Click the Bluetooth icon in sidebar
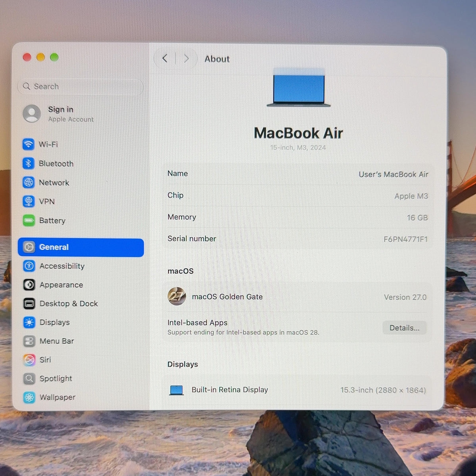Screen dimensions: 476x476 click(29, 163)
